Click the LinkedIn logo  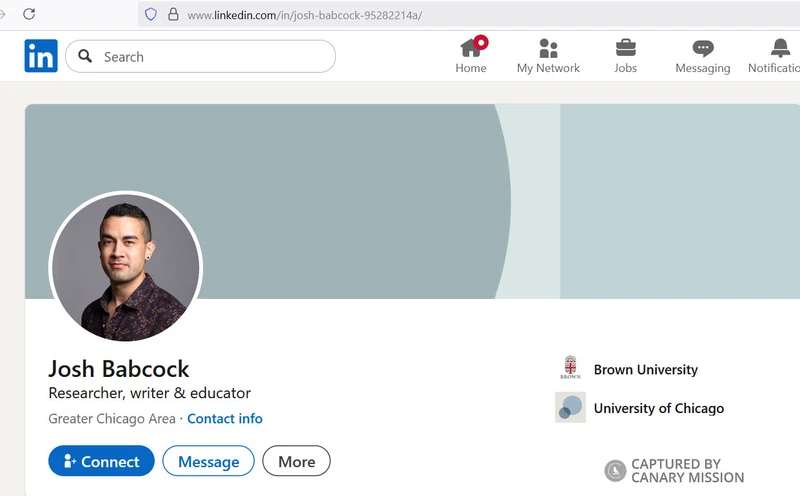pyautogui.click(x=41, y=56)
